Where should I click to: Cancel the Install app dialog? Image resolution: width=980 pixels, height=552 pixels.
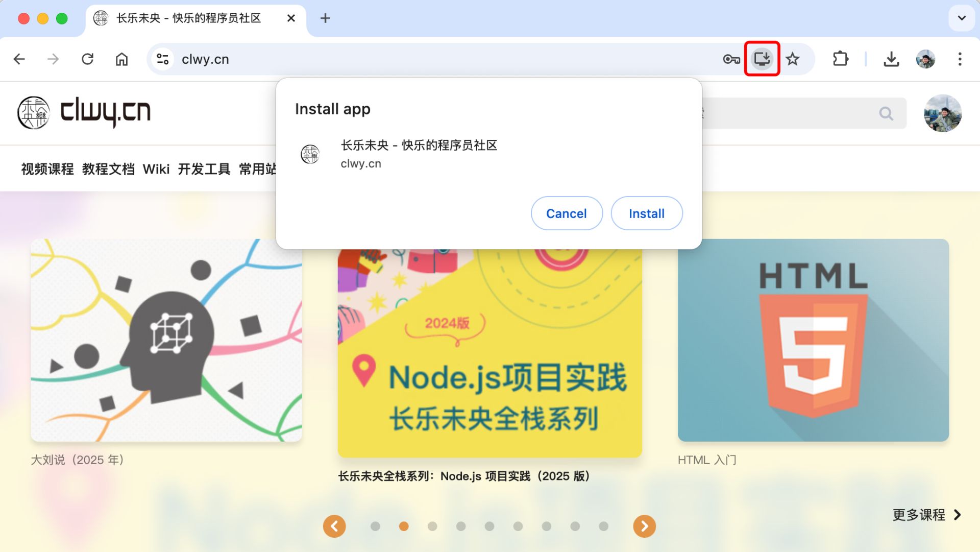tap(567, 213)
